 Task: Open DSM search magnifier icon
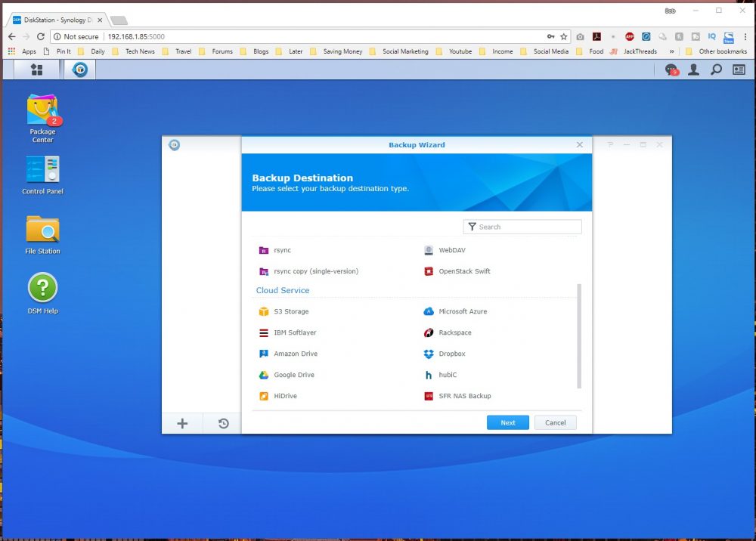point(717,70)
